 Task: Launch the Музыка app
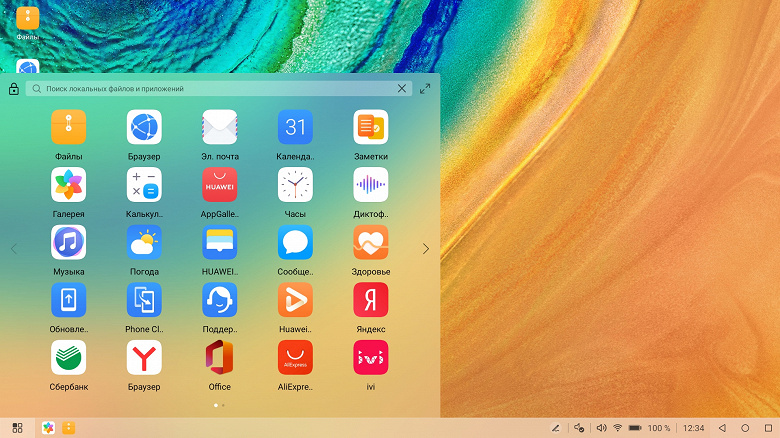[69, 242]
